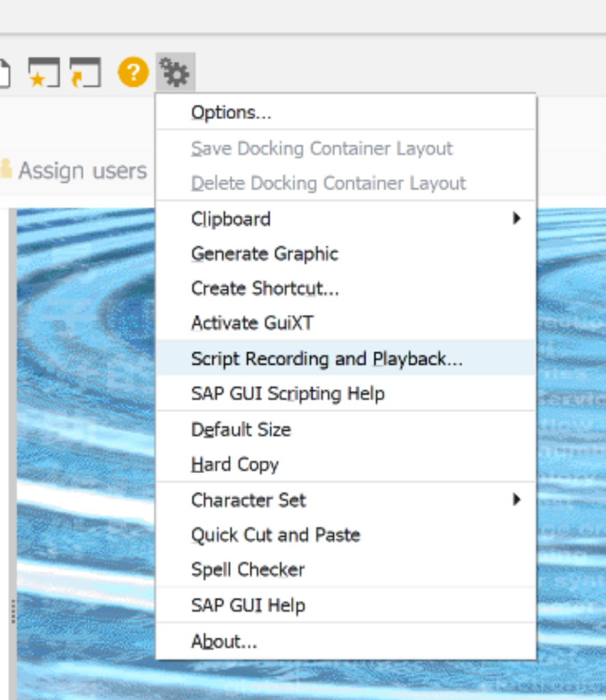Click the Assign users label
The width and height of the screenshot is (606, 700).
click(x=82, y=170)
